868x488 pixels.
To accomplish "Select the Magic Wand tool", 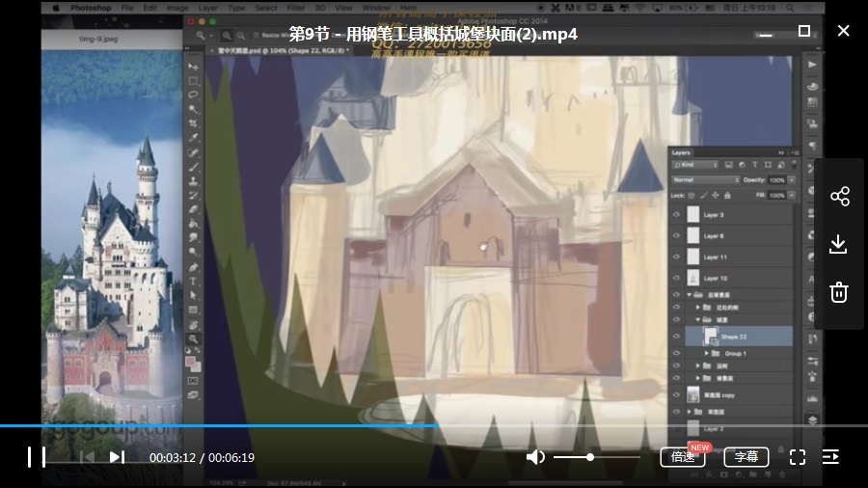I will point(193,110).
